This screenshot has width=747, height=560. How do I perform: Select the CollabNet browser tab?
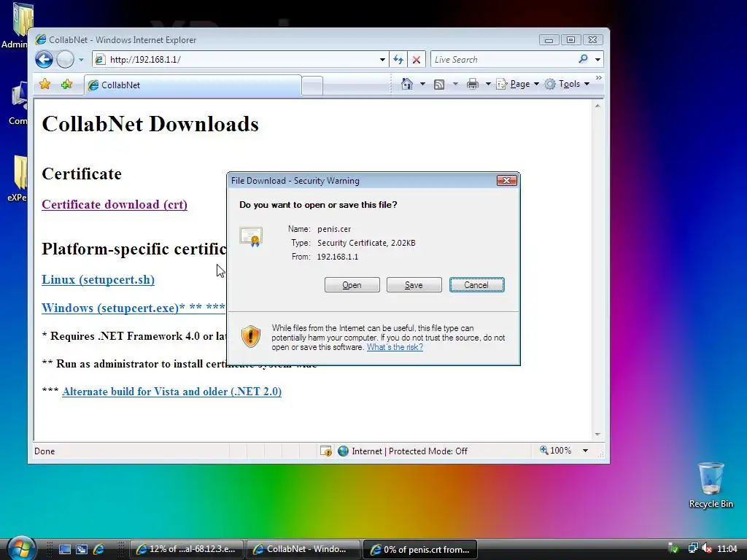click(x=193, y=85)
